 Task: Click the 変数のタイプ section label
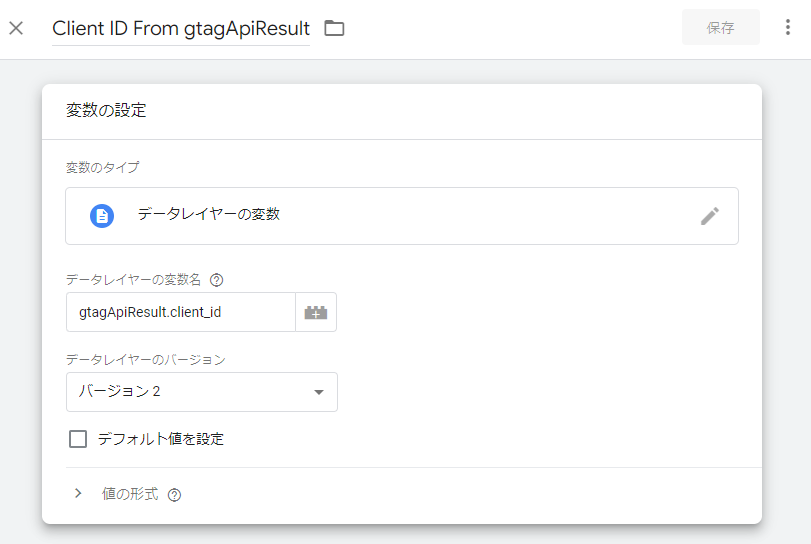click(102, 167)
